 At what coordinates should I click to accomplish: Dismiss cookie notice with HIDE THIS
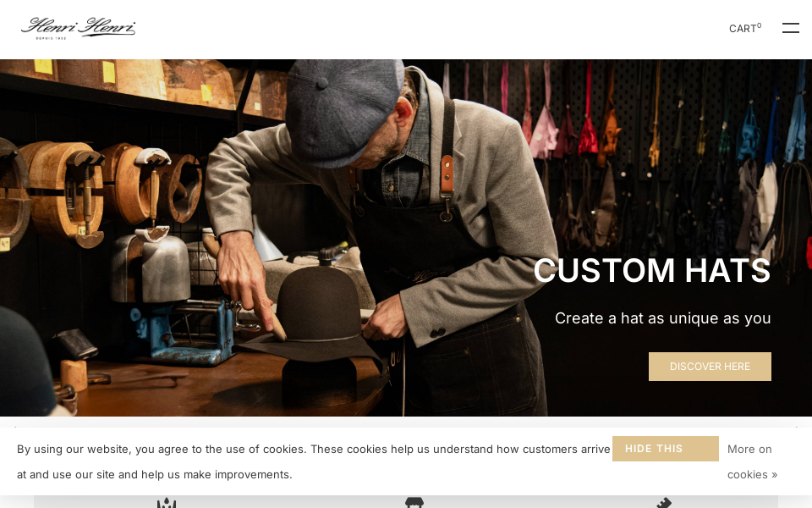click(666, 449)
